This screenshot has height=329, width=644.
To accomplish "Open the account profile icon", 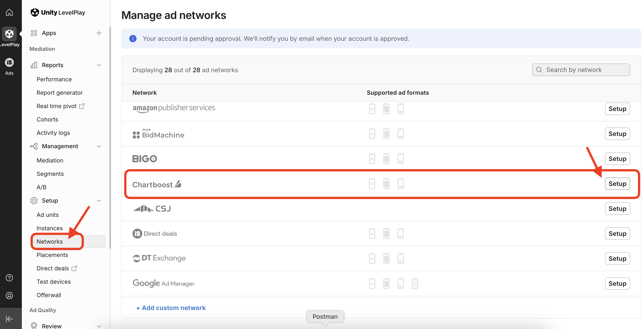I will (9, 296).
